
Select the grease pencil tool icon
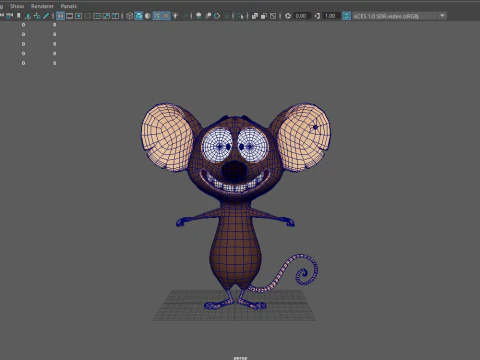tap(46, 16)
